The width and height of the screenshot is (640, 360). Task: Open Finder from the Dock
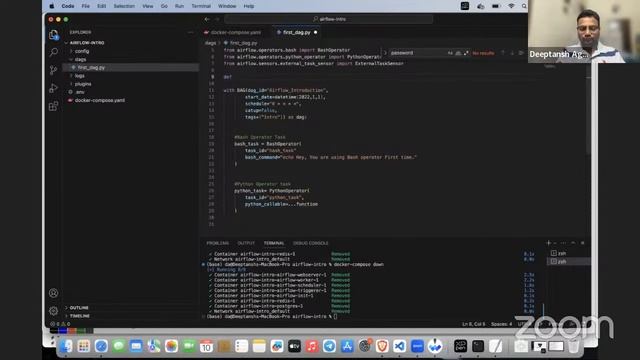[66, 346]
